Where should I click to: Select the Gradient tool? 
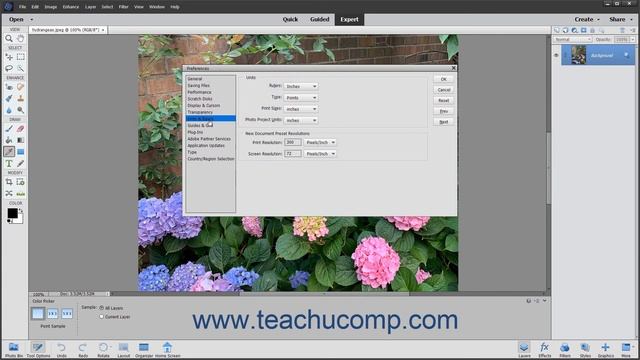[x=20, y=140]
